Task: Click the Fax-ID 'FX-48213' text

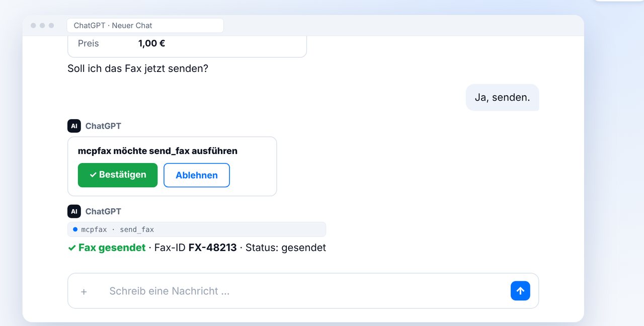Action: coord(212,248)
